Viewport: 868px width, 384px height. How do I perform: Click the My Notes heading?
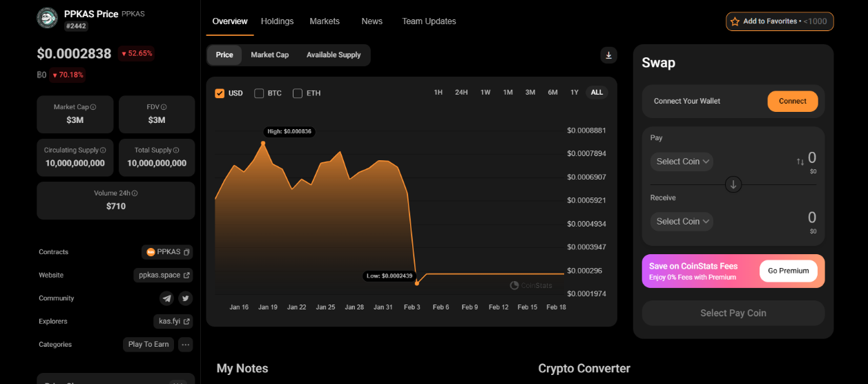[242, 368]
